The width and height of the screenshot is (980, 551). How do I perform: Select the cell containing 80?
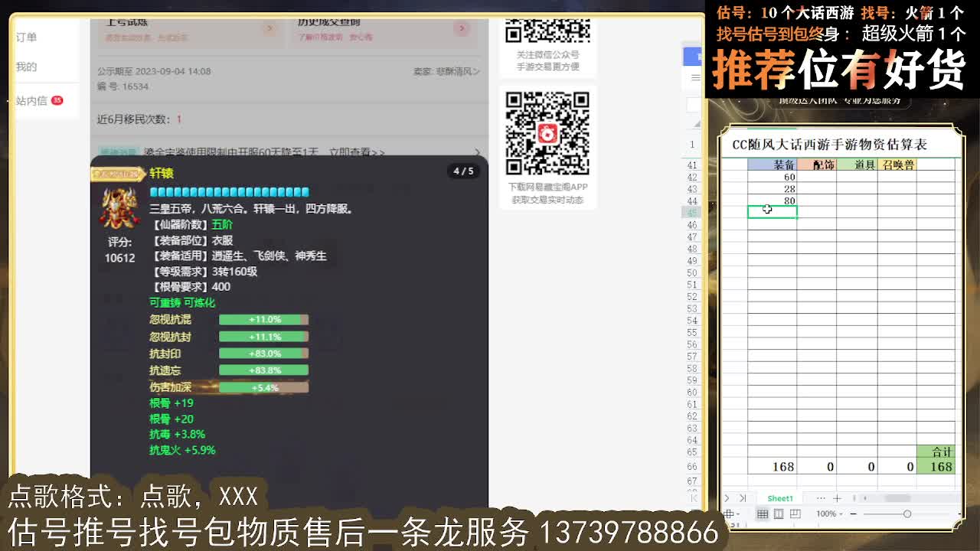[x=772, y=201]
